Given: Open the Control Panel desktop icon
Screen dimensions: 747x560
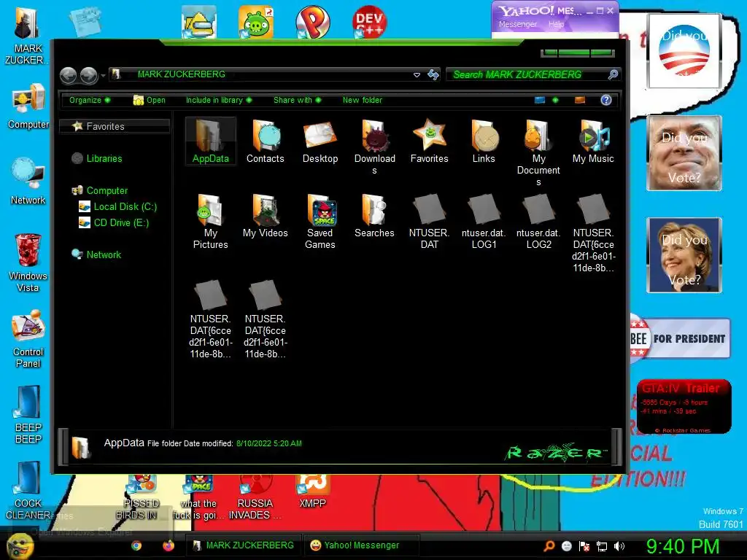Looking at the screenshot, I should [28, 339].
